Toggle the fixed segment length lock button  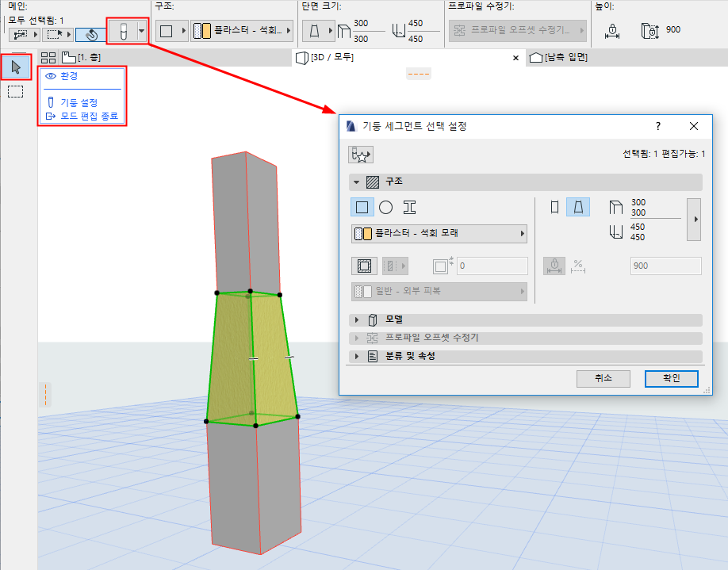(x=554, y=266)
